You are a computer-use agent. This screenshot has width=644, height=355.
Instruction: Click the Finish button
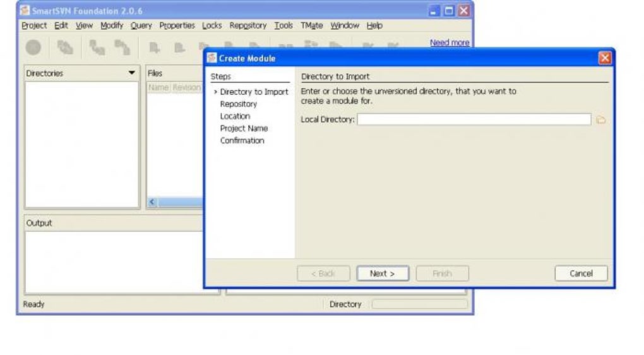[443, 274]
